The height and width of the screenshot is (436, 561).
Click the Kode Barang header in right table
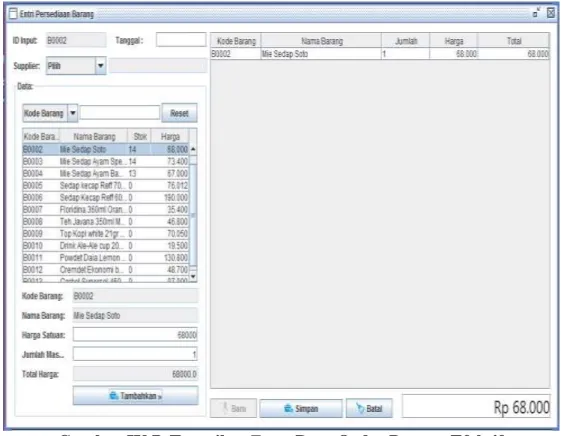(236, 41)
